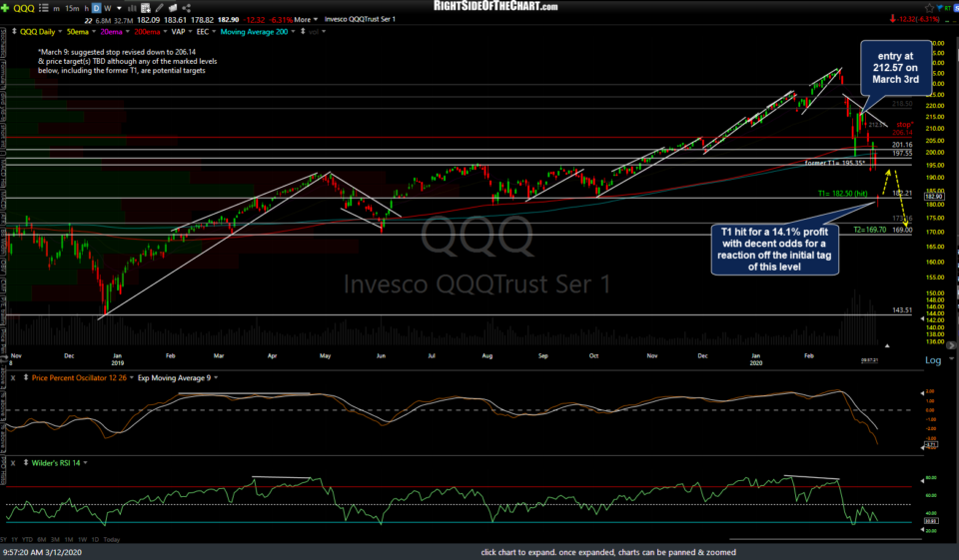Screen dimensions: 959x560
Task: Select the pencil drawing tool
Action: tap(159, 8)
